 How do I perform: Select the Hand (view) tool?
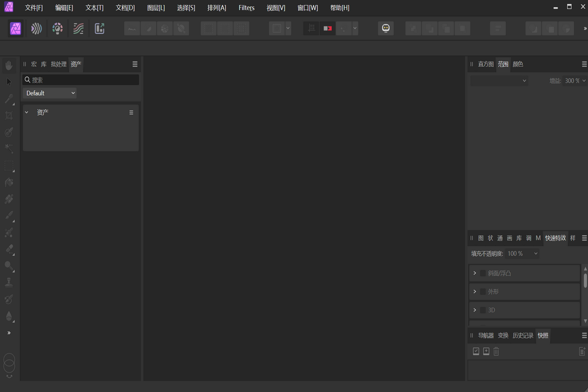pyautogui.click(x=9, y=65)
